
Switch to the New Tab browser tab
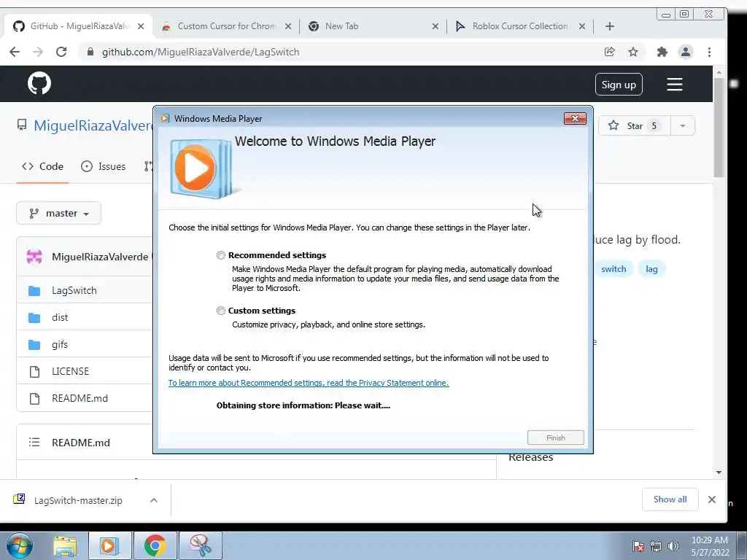point(373,26)
